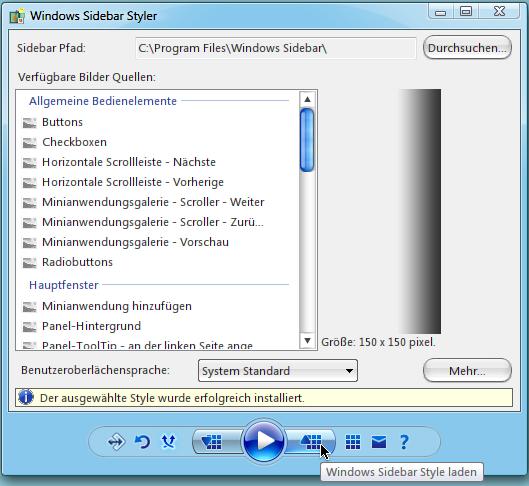
Task: Click the Durchsuchen... browse button
Action: pos(467,48)
